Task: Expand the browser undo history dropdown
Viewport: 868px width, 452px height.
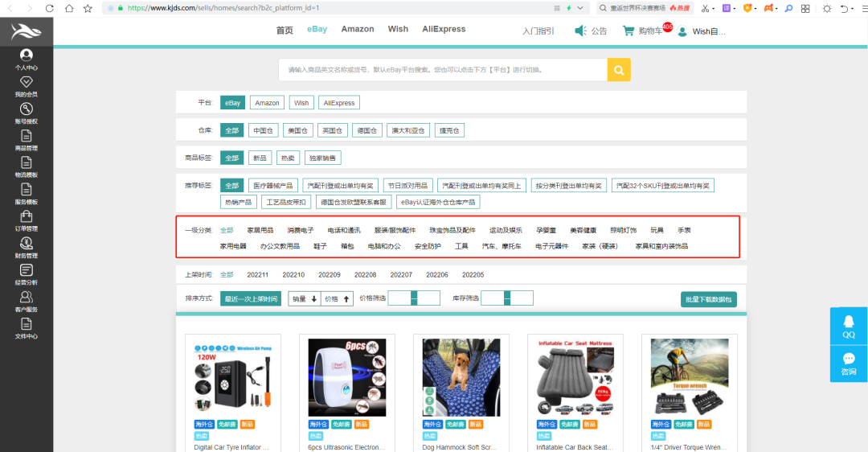Action: click(853, 8)
